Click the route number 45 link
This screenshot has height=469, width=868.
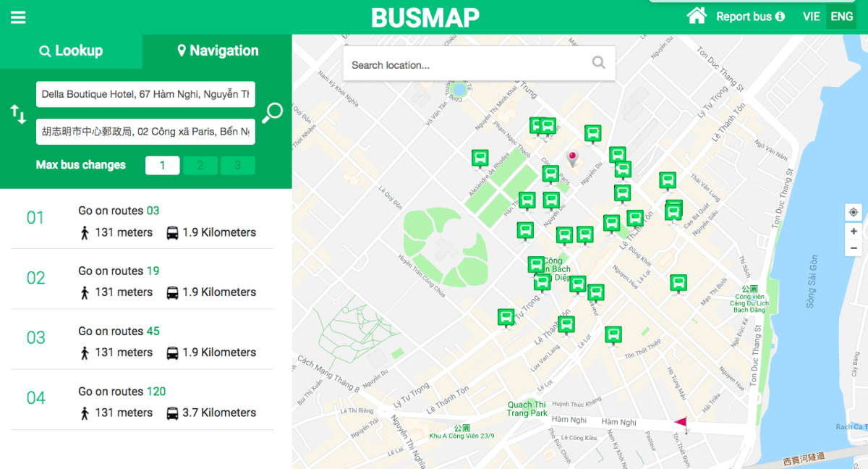coord(153,331)
